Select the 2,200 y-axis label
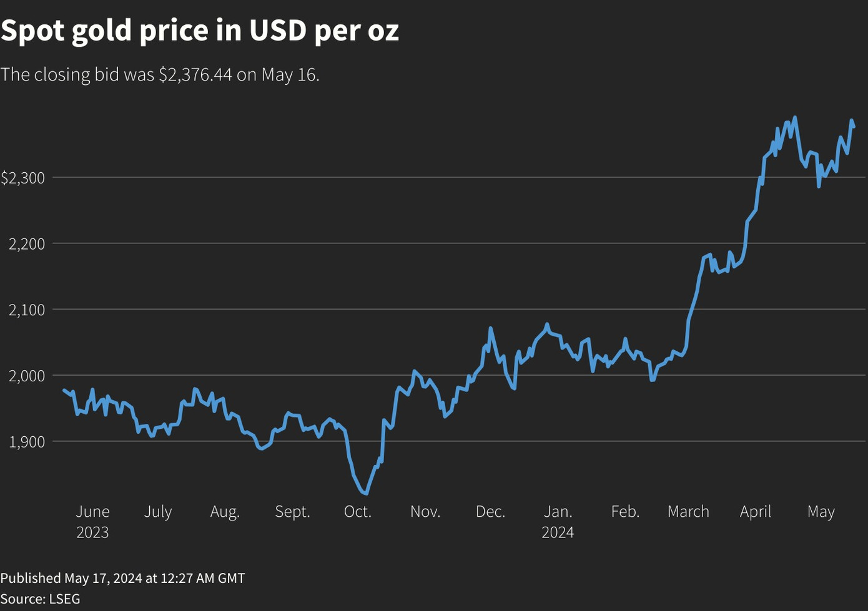Screen dimensions: 868x611 click(27, 244)
